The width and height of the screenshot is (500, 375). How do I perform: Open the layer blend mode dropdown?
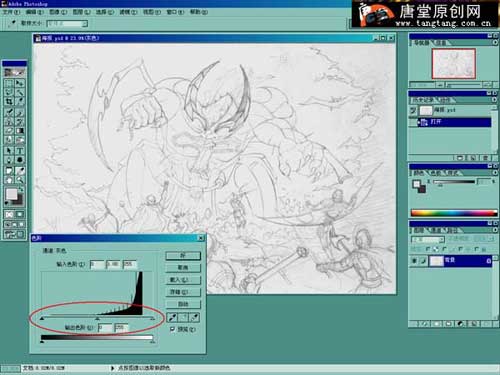pyautogui.click(x=428, y=239)
